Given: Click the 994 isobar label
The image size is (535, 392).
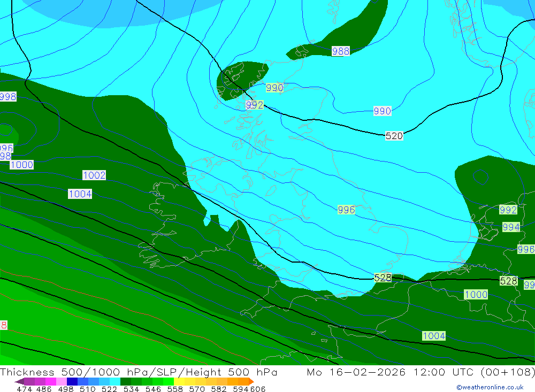Looking at the screenshot, I should click(x=511, y=227).
